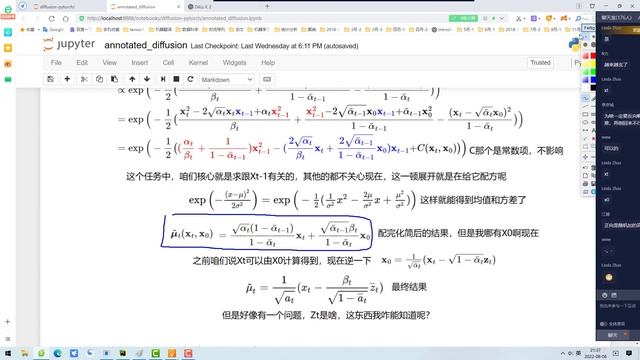The image size is (640, 360).
Task: Click the 最终结果 label text
Action: pos(409,287)
